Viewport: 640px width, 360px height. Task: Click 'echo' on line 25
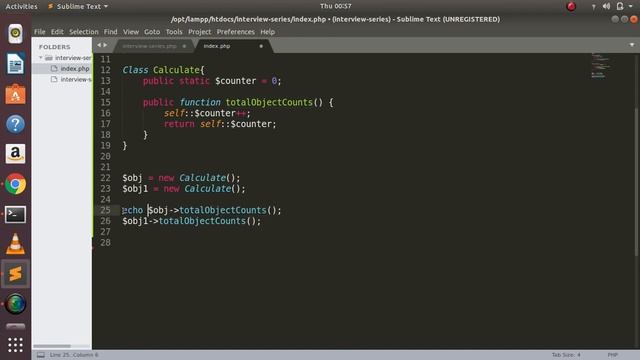(133, 210)
